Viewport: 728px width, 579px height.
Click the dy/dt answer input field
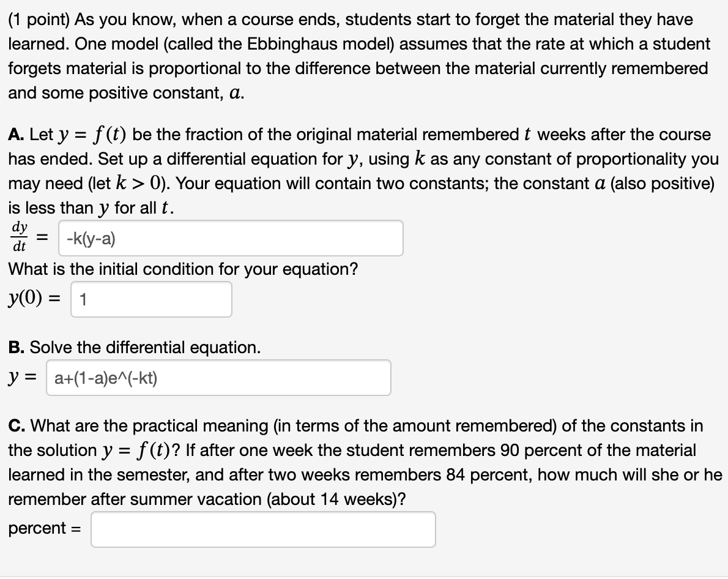[x=229, y=237]
